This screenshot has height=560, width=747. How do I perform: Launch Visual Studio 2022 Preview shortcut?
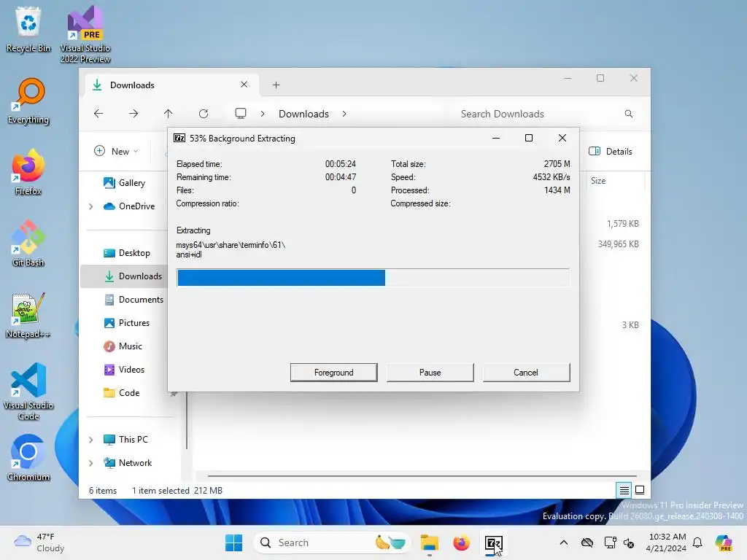tap(85, 34)
